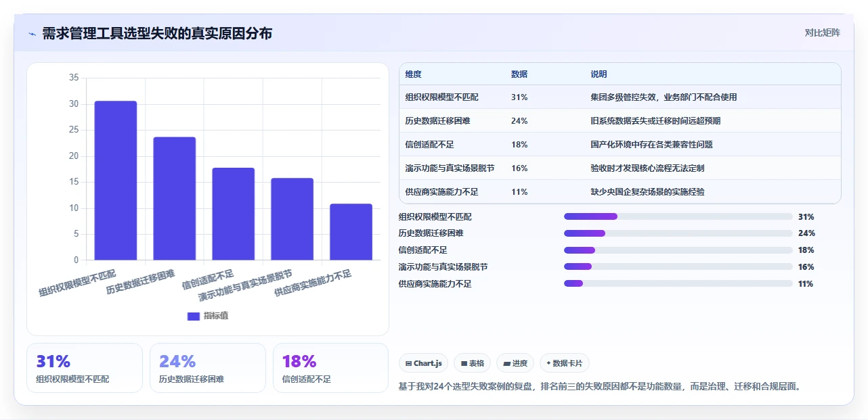868x420 pixels.
Task: Click the 数据 column header
Action: tap(519, 74)
